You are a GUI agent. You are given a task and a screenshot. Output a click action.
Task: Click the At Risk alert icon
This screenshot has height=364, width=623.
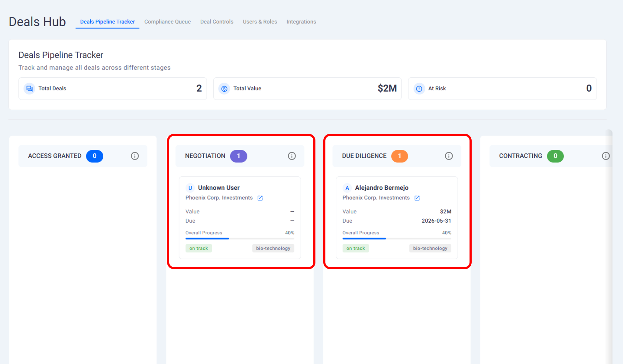click(x=419, y=89)
